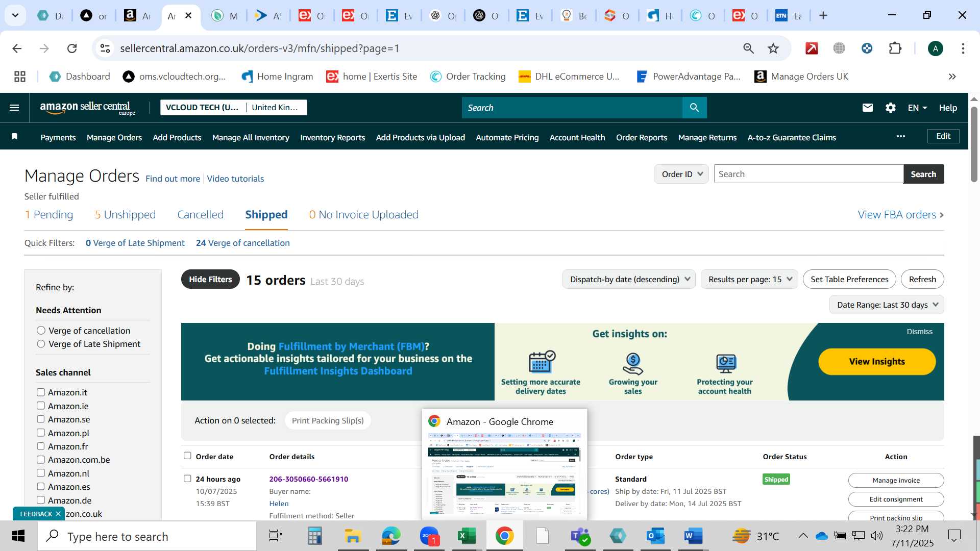980x551 pixels.
Task: Click Protecting your account health icon
Action: click(x=726, y=364)
